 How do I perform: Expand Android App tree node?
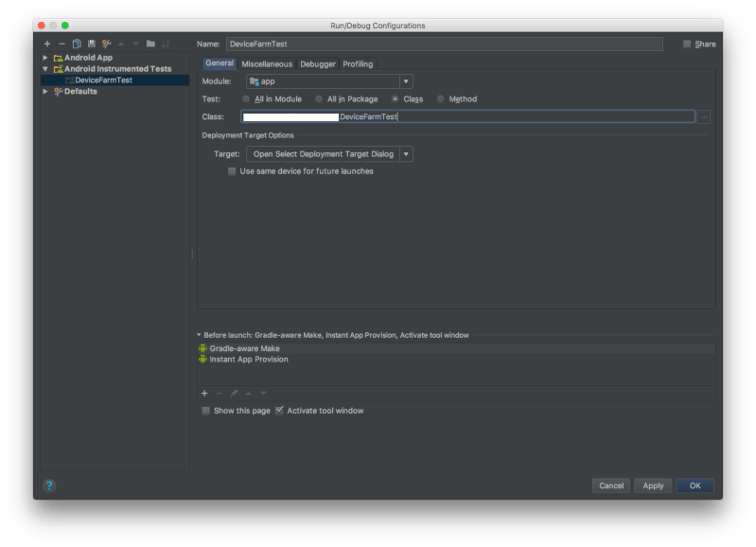tap(45, 58)
